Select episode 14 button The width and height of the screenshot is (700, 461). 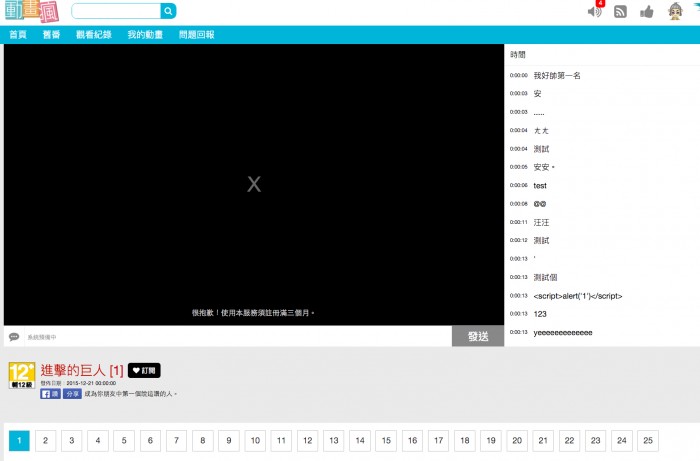tap(360, 441)
